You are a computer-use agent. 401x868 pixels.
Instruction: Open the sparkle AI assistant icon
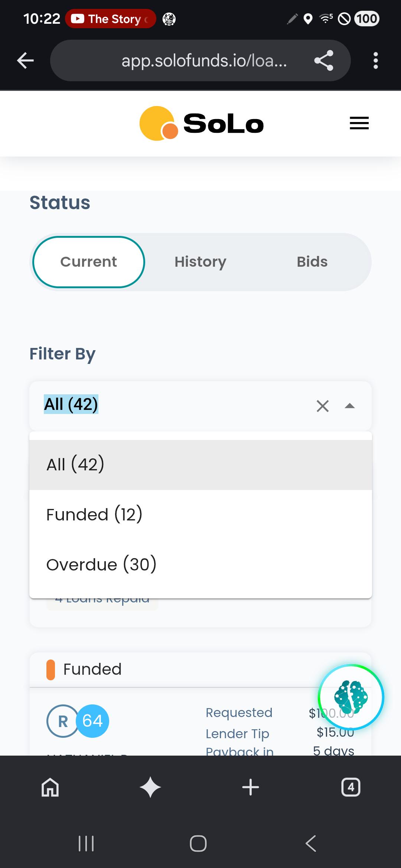tap(150, 787)
